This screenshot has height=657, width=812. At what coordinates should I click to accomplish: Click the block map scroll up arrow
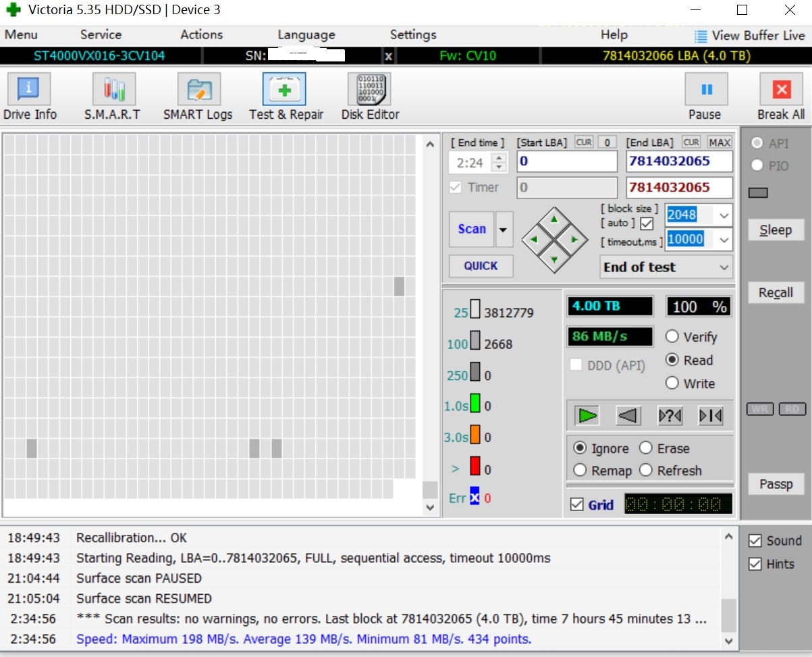click(430, 144)
